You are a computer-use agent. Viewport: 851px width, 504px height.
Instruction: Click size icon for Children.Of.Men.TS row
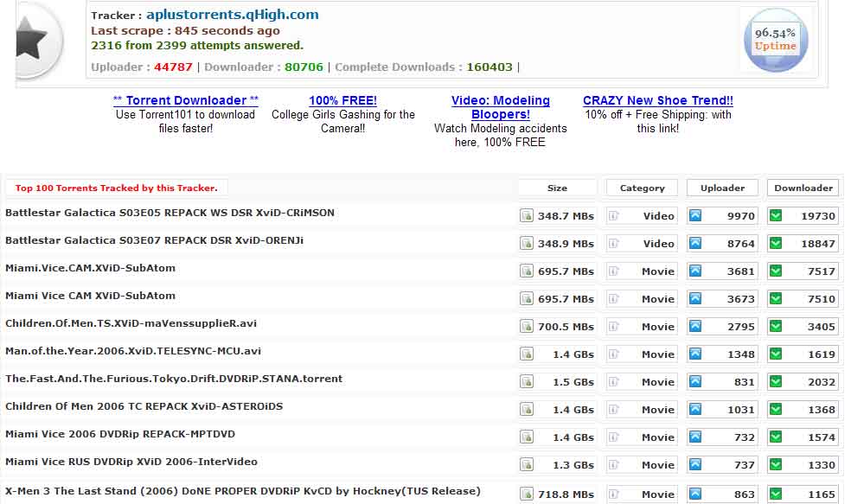(x=527, y=327)
